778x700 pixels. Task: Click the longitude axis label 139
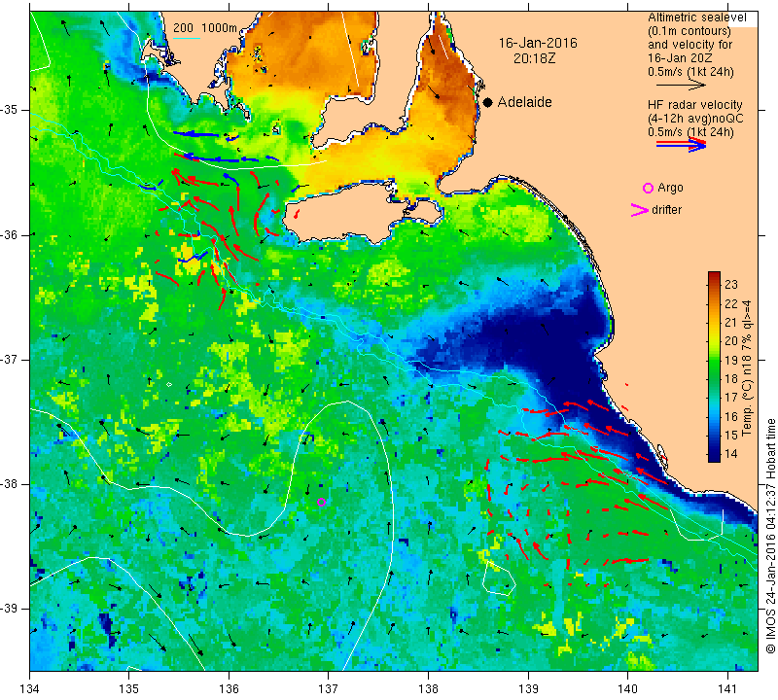528,689
